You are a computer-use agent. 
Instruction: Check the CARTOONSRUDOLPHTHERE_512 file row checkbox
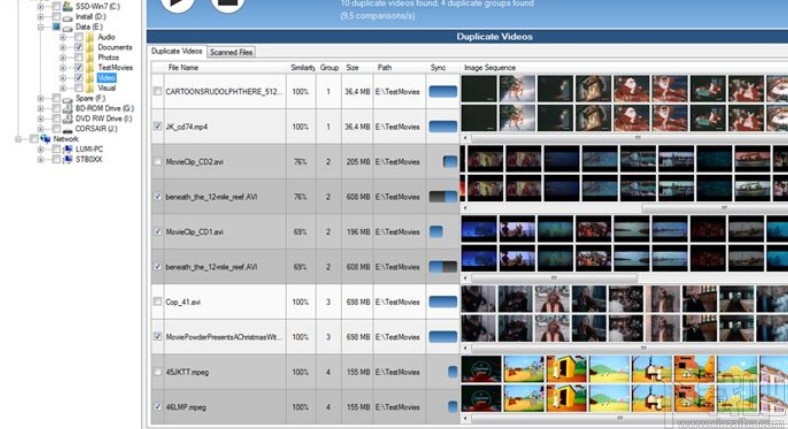(x=157, y=91)
